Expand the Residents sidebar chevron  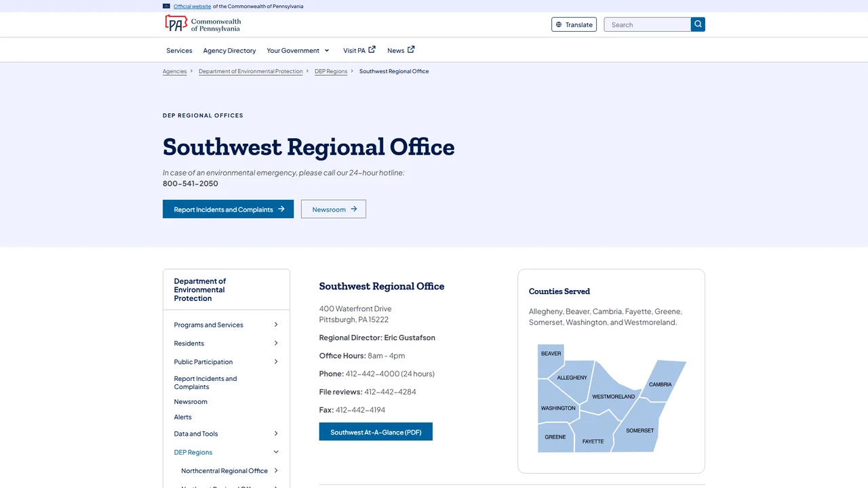pyautogui.click(x=276, y=343)
